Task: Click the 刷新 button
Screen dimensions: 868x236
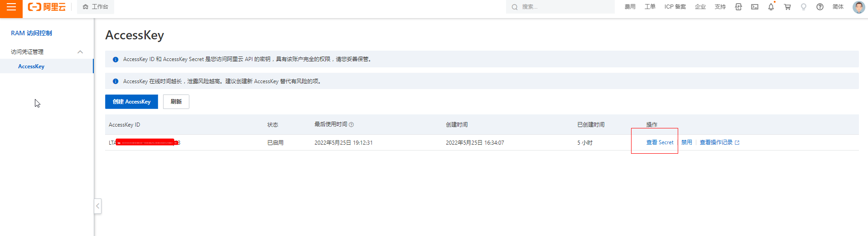Action: 176,102
